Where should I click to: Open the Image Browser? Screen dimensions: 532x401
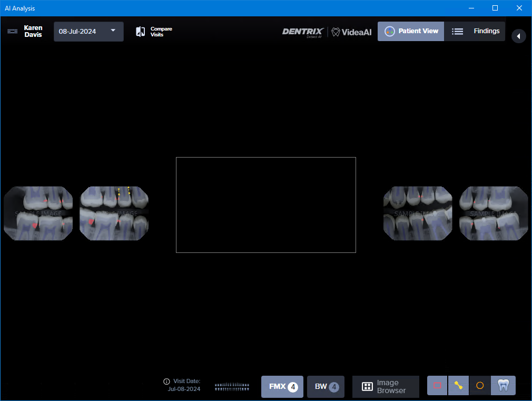pos(385,387)
